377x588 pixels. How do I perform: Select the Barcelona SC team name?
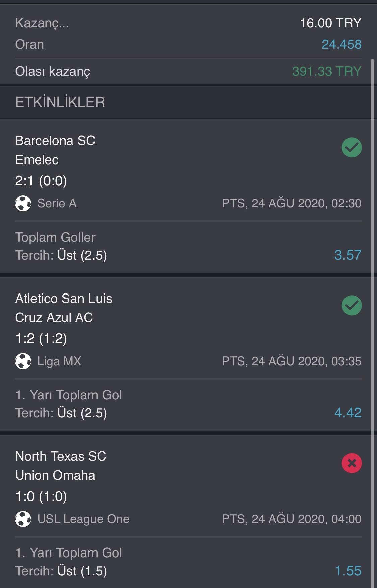tap(55, 141)
